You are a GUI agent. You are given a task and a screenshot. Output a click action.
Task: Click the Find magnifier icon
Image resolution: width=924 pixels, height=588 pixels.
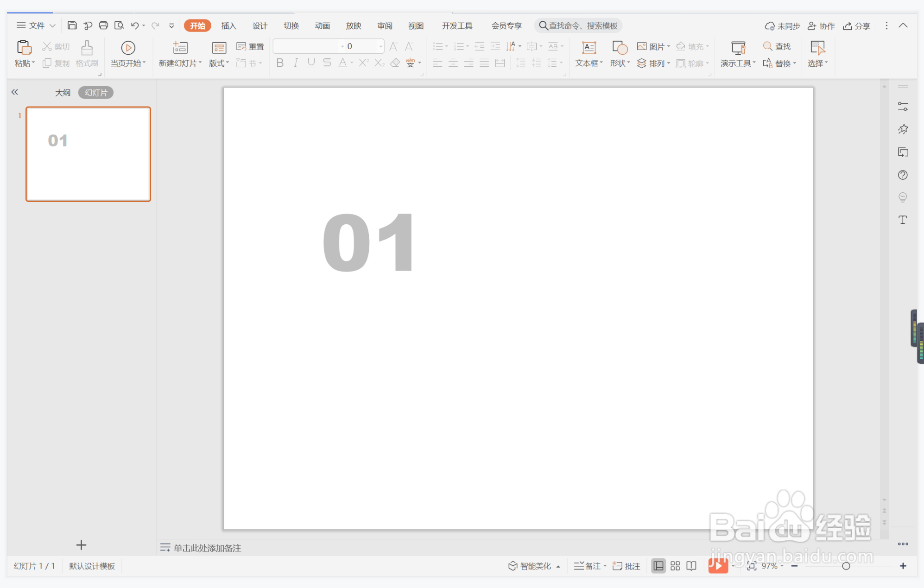tap(767, 46)
